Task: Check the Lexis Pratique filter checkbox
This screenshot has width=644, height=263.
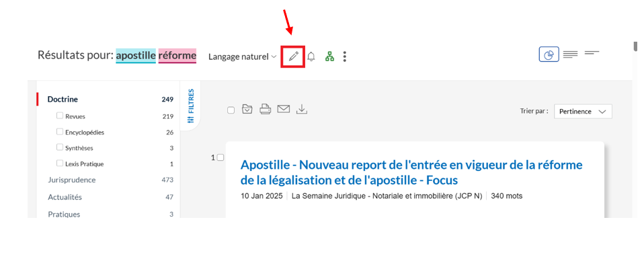Action: point(60,163)
